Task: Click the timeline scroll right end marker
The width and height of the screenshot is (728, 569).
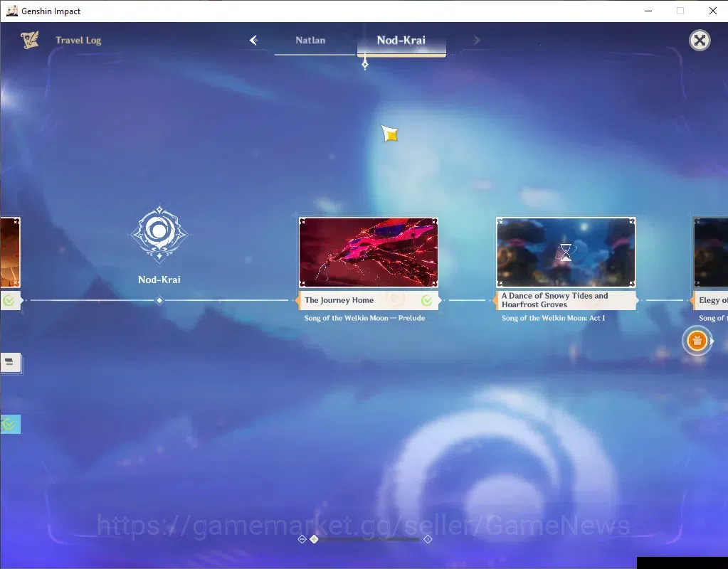Action: point(428,539)
